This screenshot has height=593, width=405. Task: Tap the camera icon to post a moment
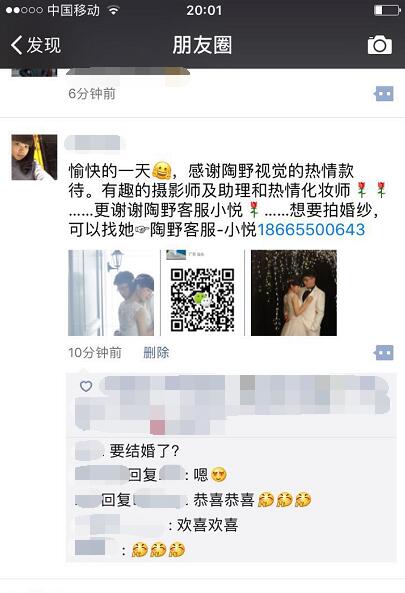click(x=380, y=45)
